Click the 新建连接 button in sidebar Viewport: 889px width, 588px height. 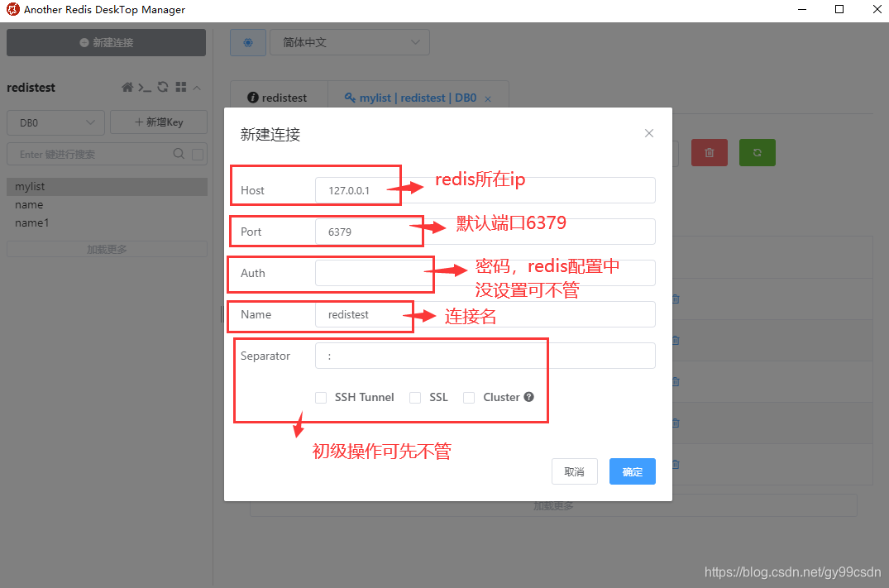106,42
